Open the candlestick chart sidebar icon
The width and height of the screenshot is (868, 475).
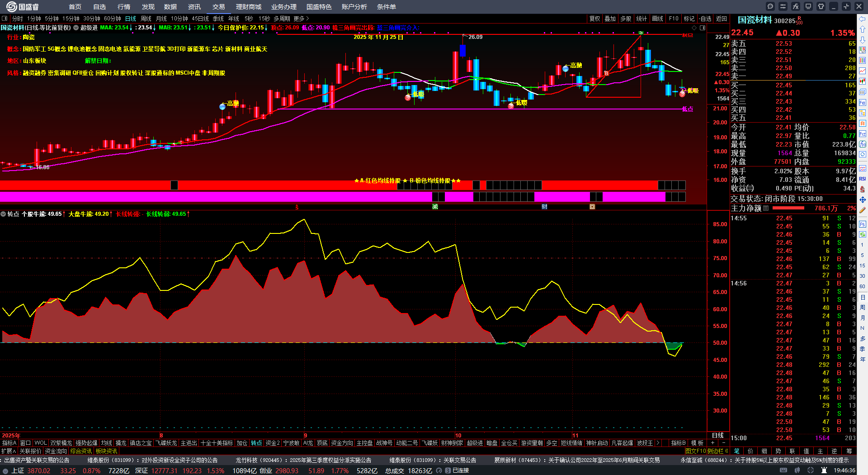coord(863,81)
